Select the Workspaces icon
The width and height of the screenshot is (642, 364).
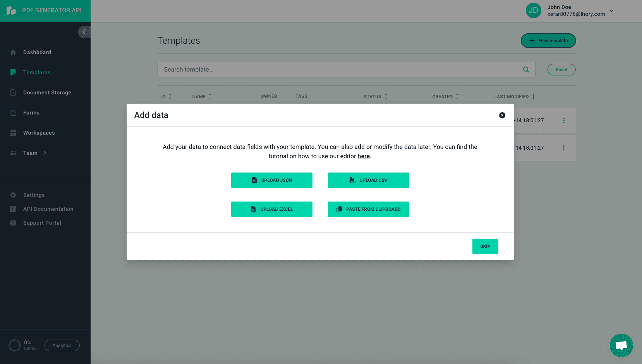point(13,133)
